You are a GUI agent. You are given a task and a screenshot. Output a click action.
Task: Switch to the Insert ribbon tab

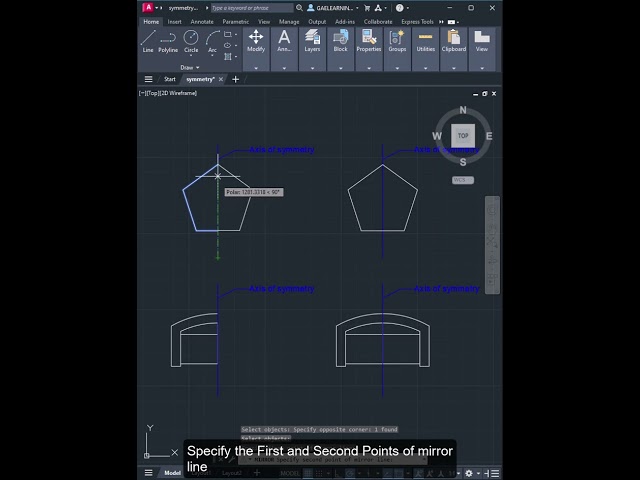[174, 22]
